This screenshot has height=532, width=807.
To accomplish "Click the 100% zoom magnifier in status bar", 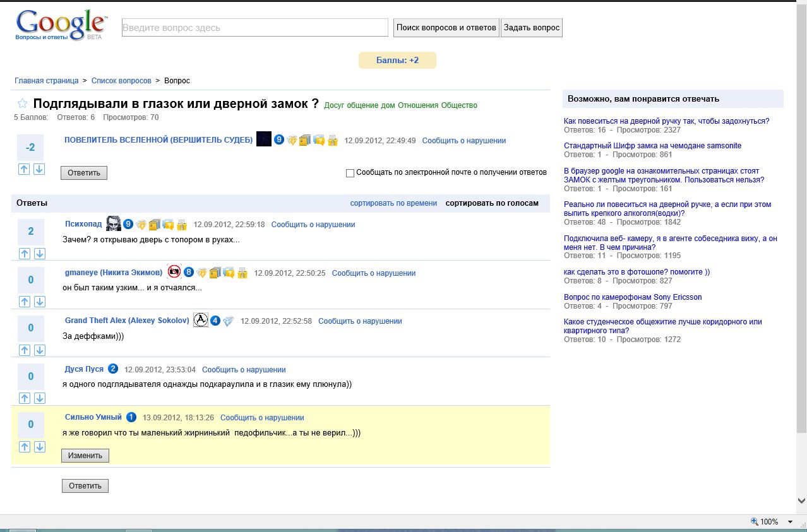I will pos(755,522).
